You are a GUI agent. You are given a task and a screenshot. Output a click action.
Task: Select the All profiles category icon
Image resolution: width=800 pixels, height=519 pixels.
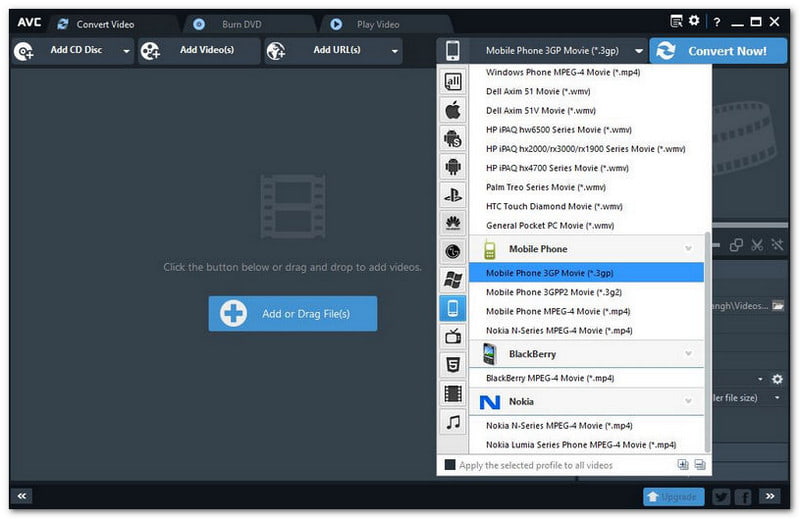pyautogui.click(x=453, y=82)
